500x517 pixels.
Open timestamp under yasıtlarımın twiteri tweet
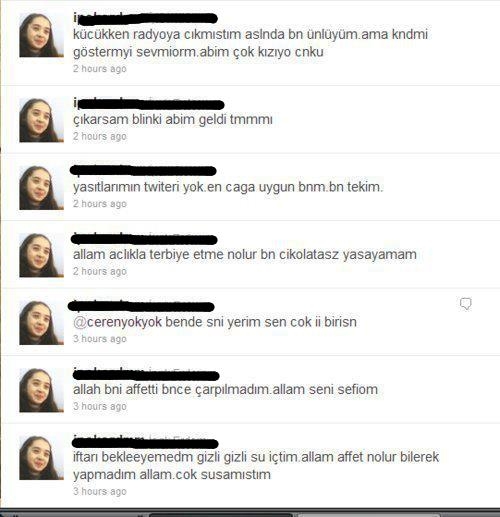[x=100, y=204]
